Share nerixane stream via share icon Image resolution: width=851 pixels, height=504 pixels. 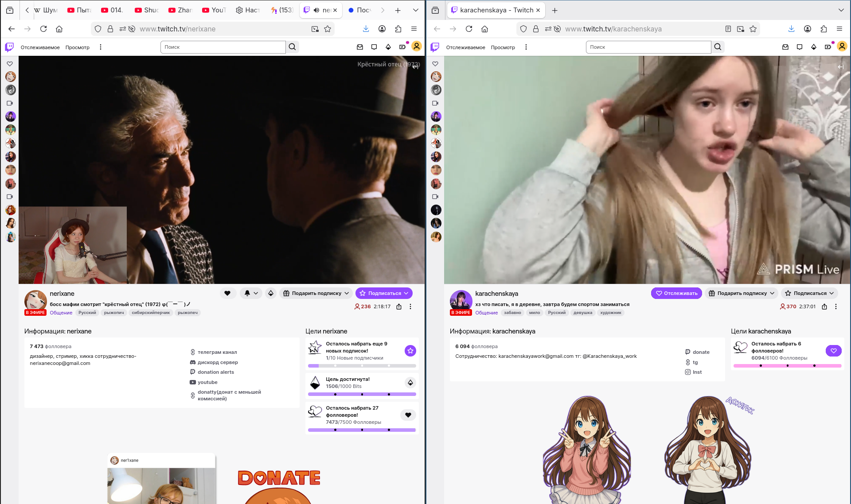tap(398, 306)
